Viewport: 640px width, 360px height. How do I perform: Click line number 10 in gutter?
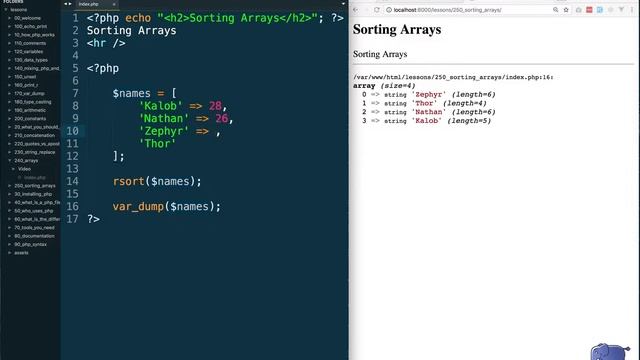(x=72, y=131)
